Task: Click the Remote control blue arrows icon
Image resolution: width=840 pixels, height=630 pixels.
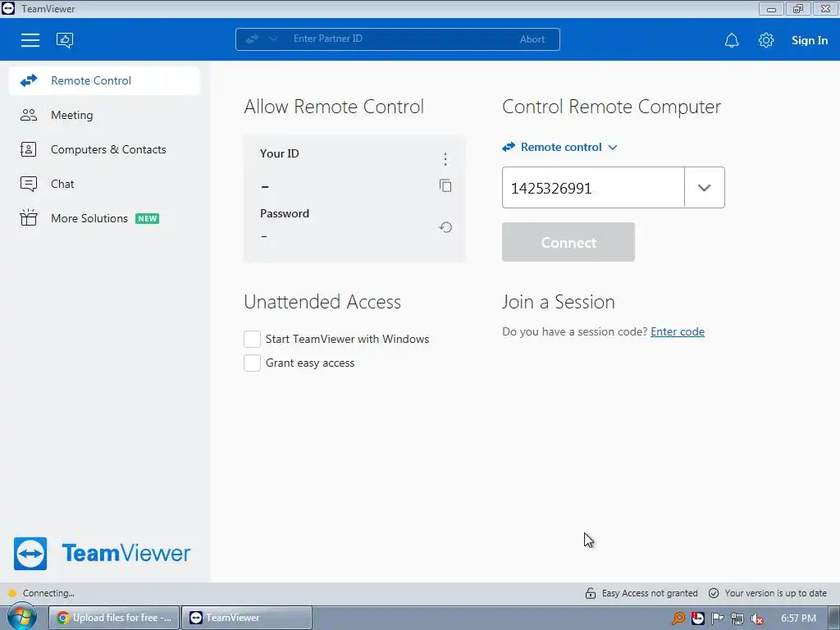Action: (x=509, y=147)
